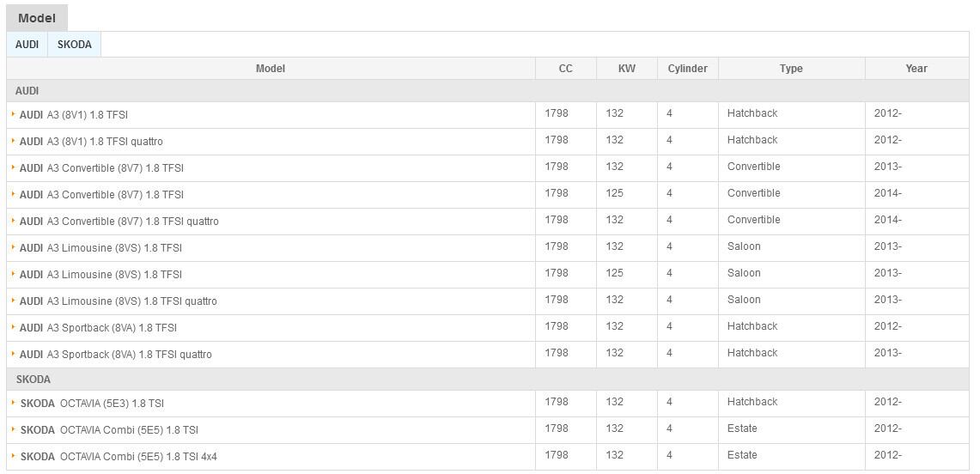Switch to the SKODA brand tab
This screenshot has width=980, height=474.
pyautogui.click(x=75, y=45)
